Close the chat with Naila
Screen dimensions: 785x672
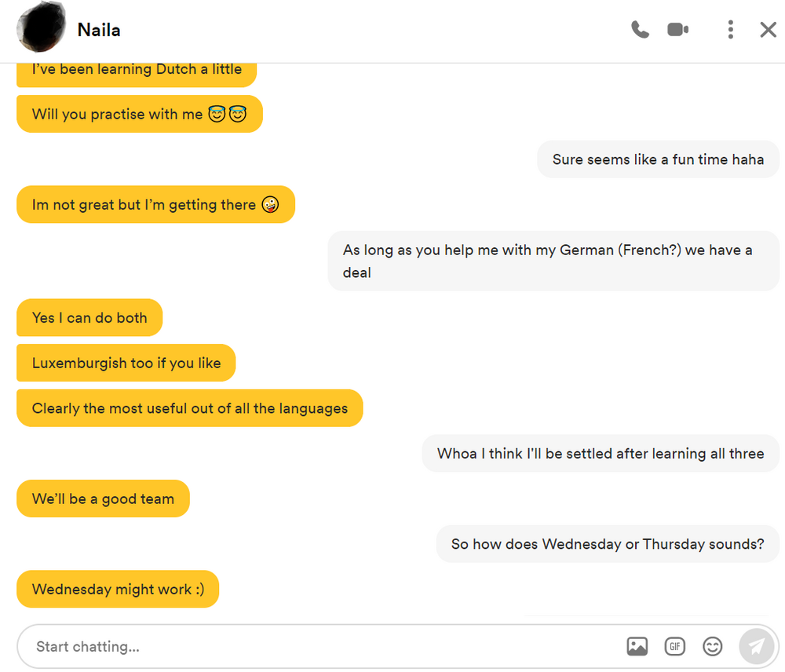tap(768, 30)
